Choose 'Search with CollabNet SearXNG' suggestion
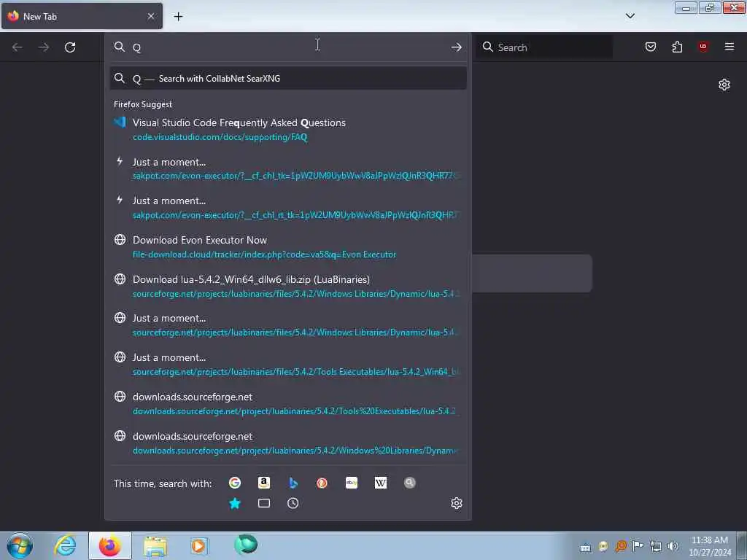747x560 pixels. (x=288, y=79)
